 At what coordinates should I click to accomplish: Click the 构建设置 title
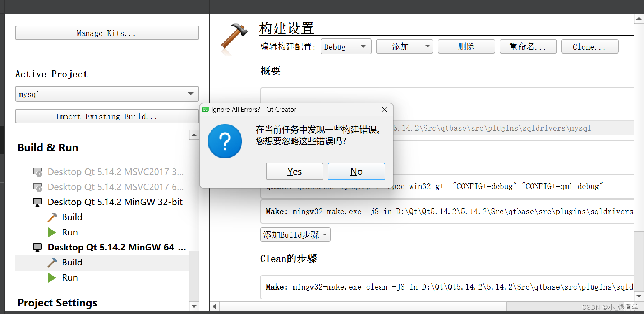click(287, 28)
